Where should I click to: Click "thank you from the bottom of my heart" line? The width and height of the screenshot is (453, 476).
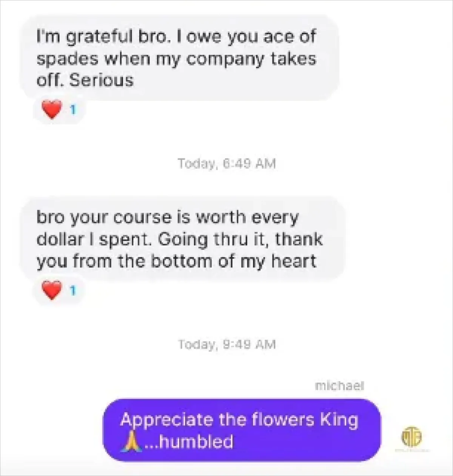(x=176, y=261)
